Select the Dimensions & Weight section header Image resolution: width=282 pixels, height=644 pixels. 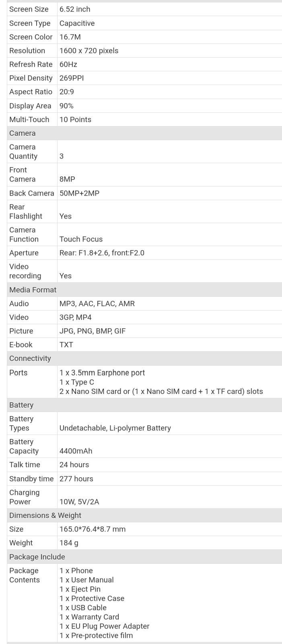click(144, 515)
